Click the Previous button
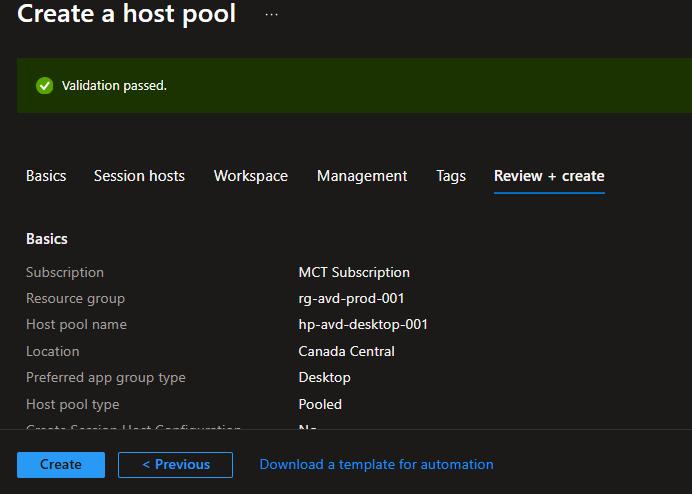The height and width of the screenshot is (494, 692). (x=175, y=465)
